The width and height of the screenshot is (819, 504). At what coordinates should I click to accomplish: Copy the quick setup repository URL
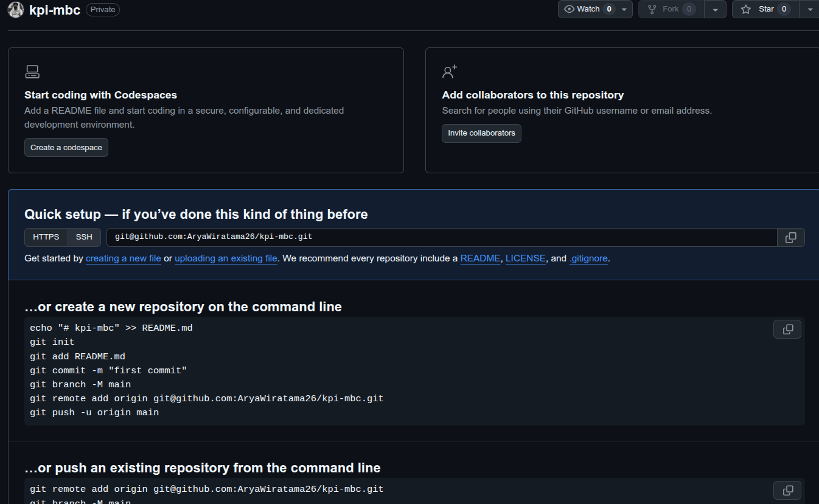click(791, 238)
